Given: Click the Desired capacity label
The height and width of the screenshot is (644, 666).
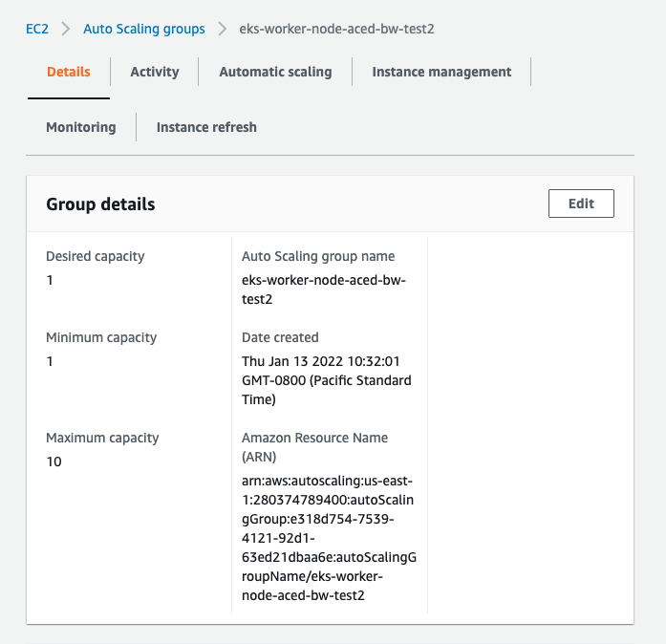Looking at the screenshot, I should click(96, 257).
